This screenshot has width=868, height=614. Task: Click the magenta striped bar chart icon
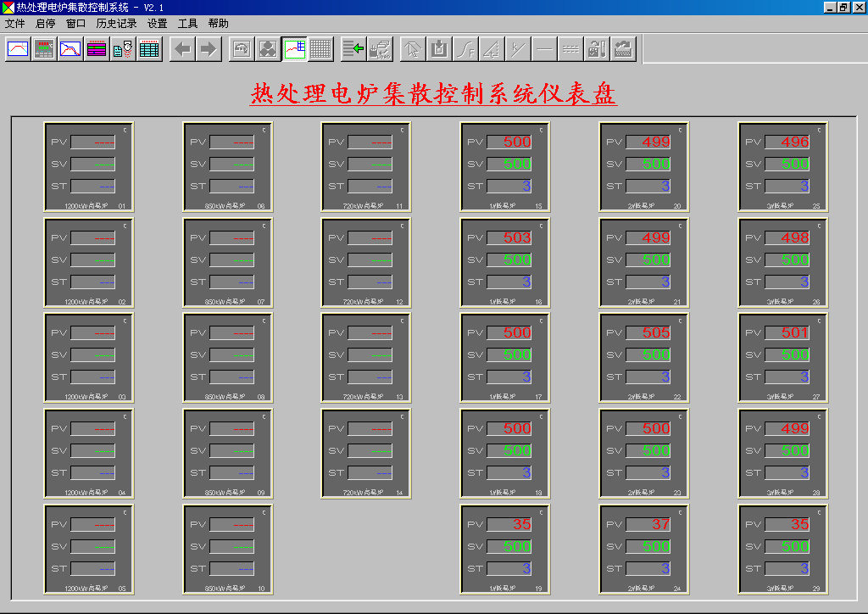tap(97, 49)
